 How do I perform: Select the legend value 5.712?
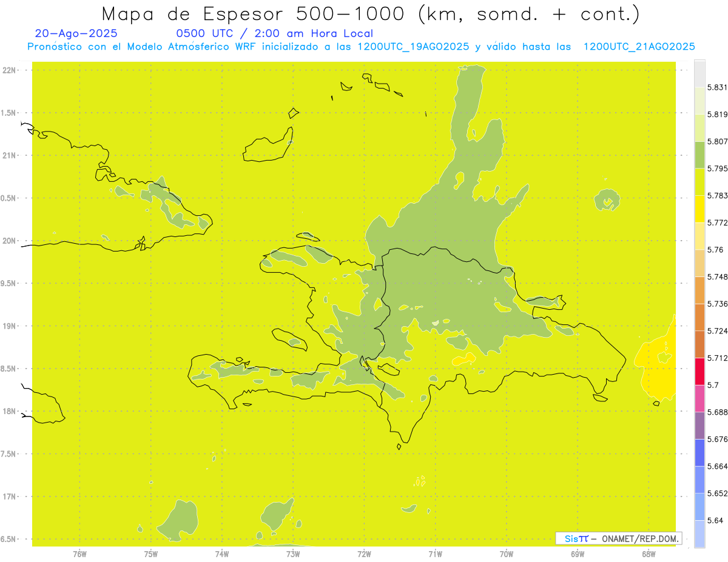click(x=718, y=358)
